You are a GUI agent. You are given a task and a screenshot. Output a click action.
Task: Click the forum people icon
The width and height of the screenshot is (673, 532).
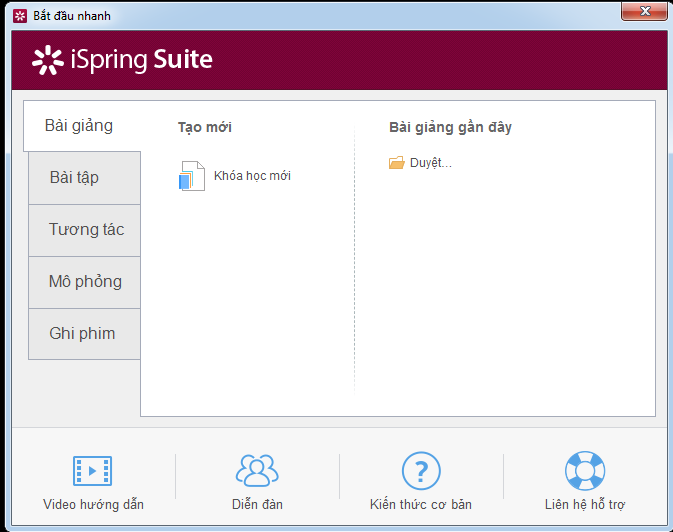(257, 470)
